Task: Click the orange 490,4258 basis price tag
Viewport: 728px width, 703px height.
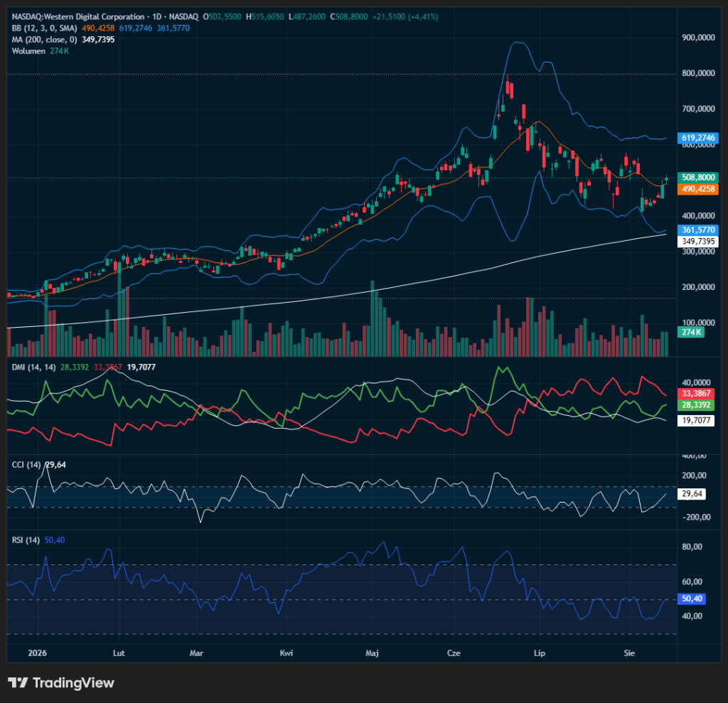Action: [698, 189]
